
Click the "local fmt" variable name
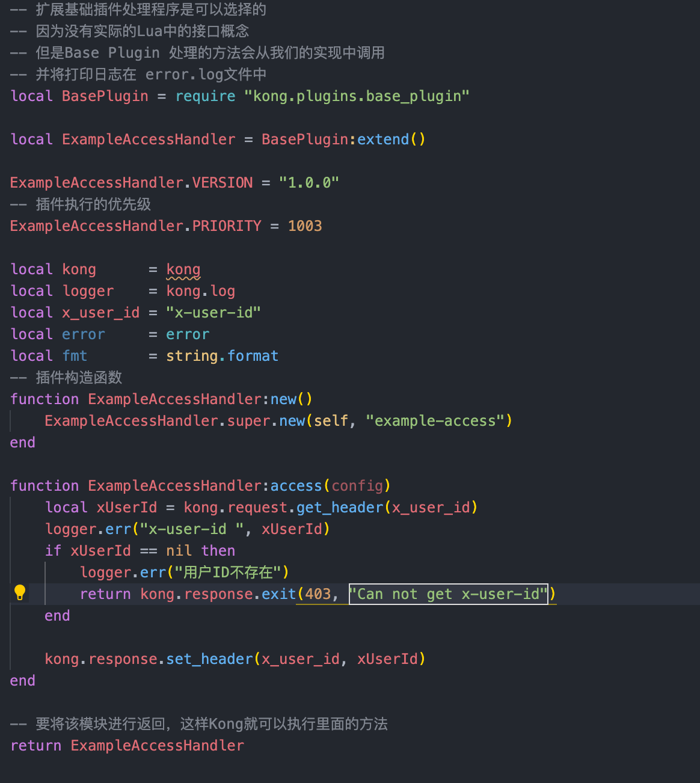point(75,356)
